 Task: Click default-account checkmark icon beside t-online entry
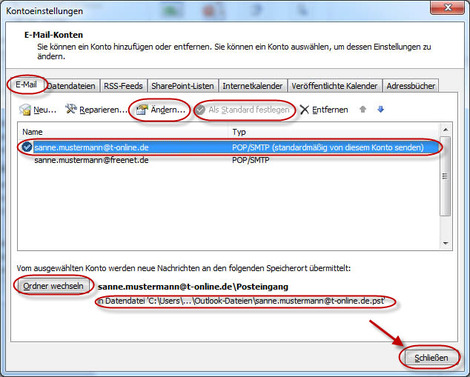(27, 147)
